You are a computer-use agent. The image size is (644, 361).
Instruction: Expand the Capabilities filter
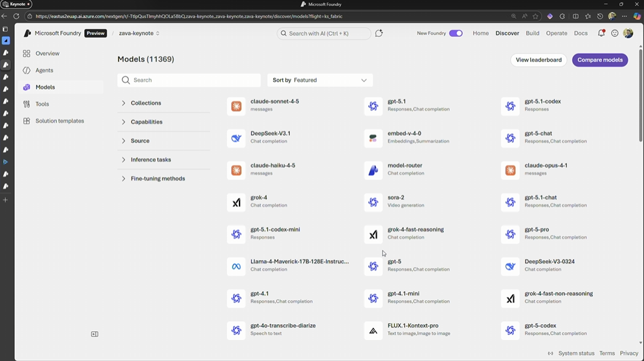click(x=146, y=122)
